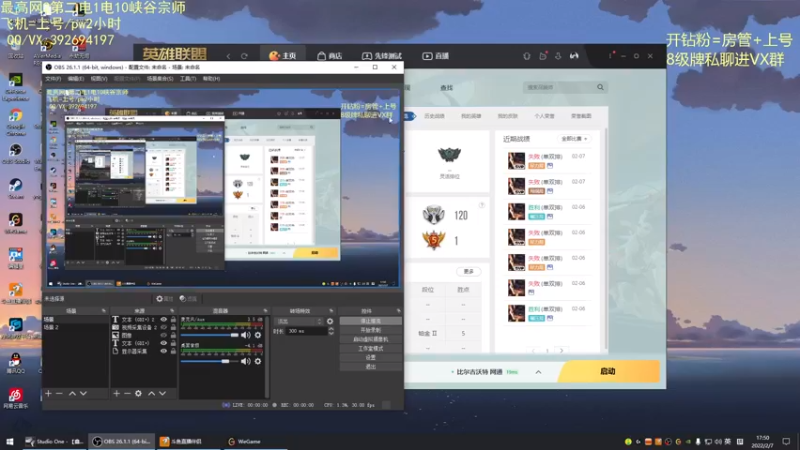Open OBS 场景集合(S) menu
Image resolution: width=800 pixels, height=450 pixels.
pos(160,79)
